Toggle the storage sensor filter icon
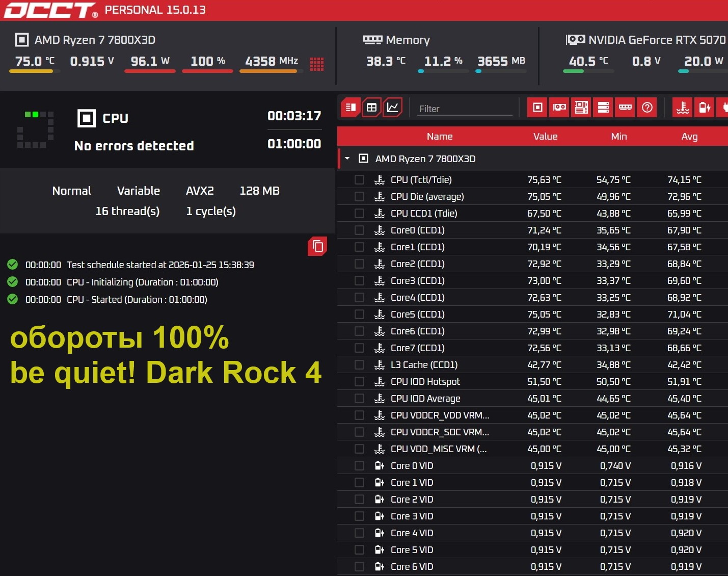The height and width of the screenshot is (576, 728). [603, 108]
